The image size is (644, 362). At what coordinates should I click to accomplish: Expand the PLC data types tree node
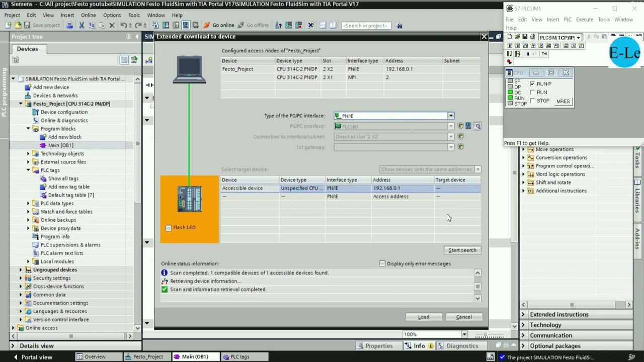point(28,204)
